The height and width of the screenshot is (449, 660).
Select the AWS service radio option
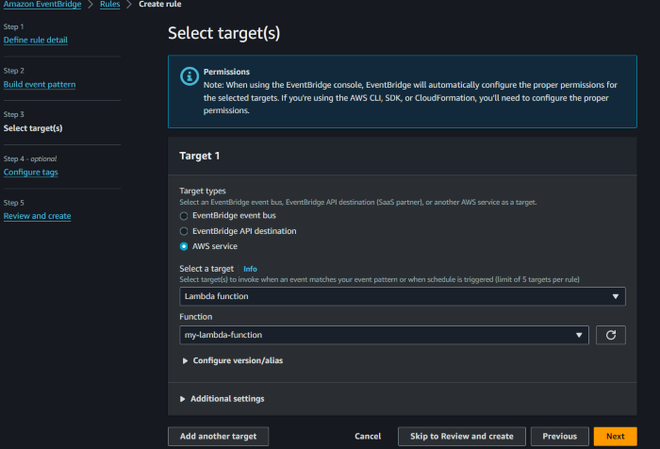(184, 246)
